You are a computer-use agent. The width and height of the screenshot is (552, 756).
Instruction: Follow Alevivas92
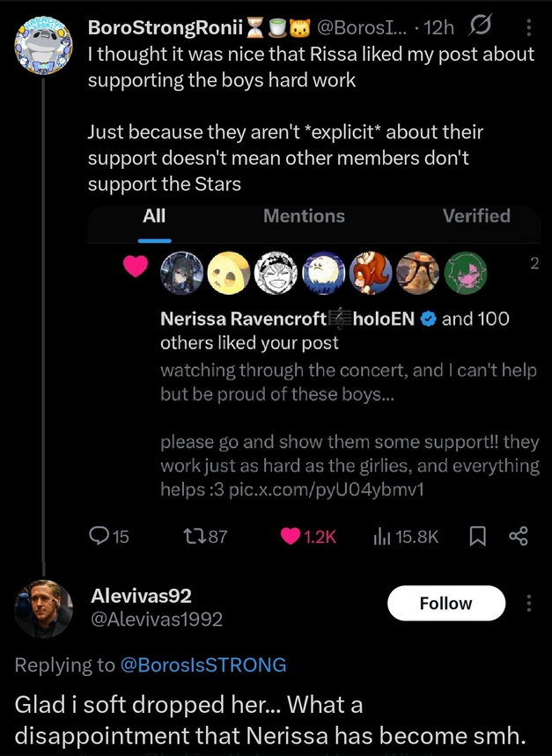click(445, 603)
